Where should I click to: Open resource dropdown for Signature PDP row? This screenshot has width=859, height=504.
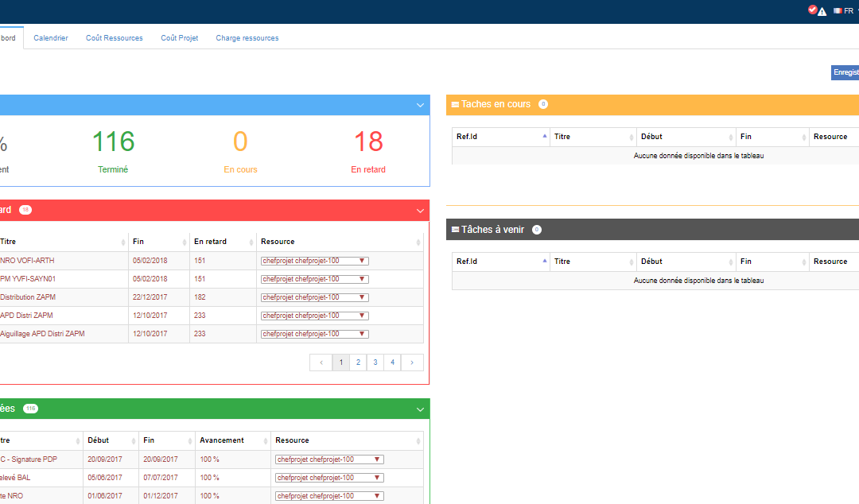(x=329, y=459)
